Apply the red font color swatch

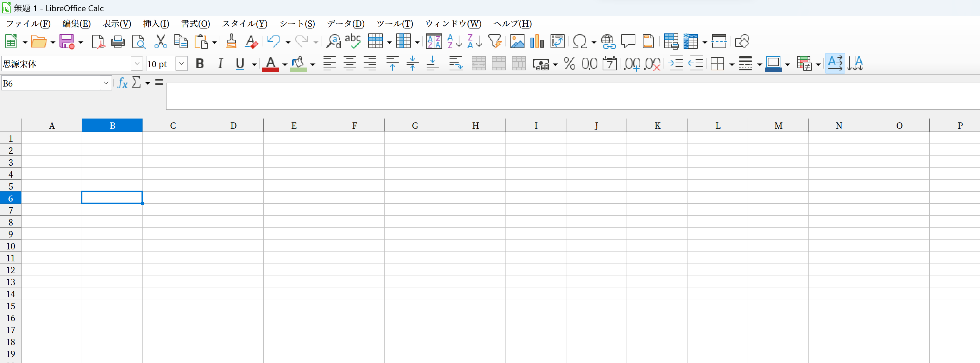point(270,64)
